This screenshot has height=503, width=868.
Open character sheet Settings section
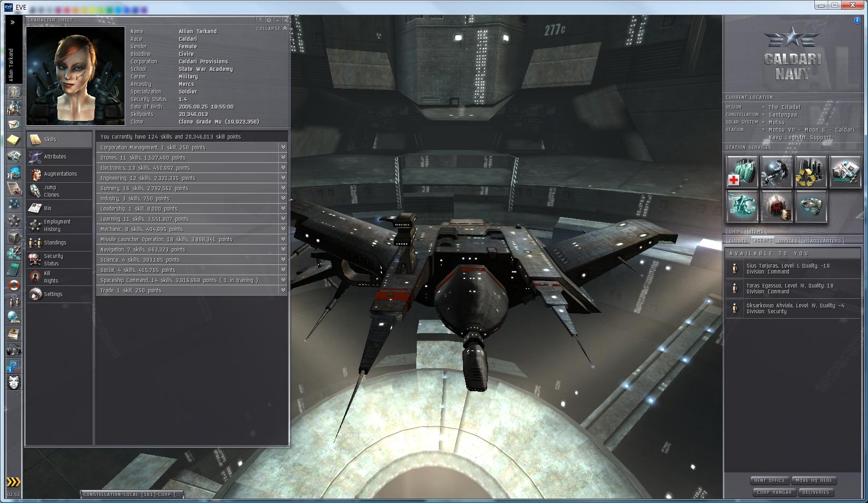(x=60, y=294)
